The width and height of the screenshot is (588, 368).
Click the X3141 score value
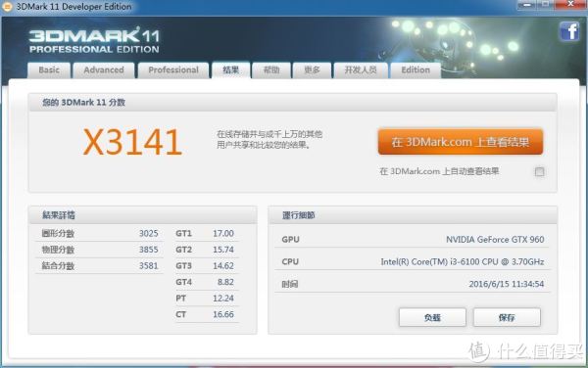click(x=132, y=142)
